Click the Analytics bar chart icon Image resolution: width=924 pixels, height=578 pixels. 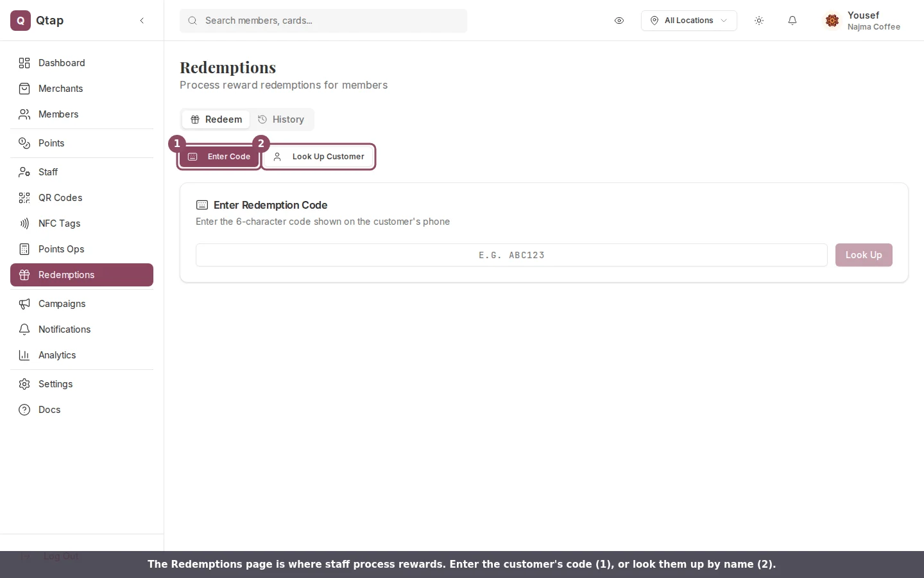(x=24, y=355)
